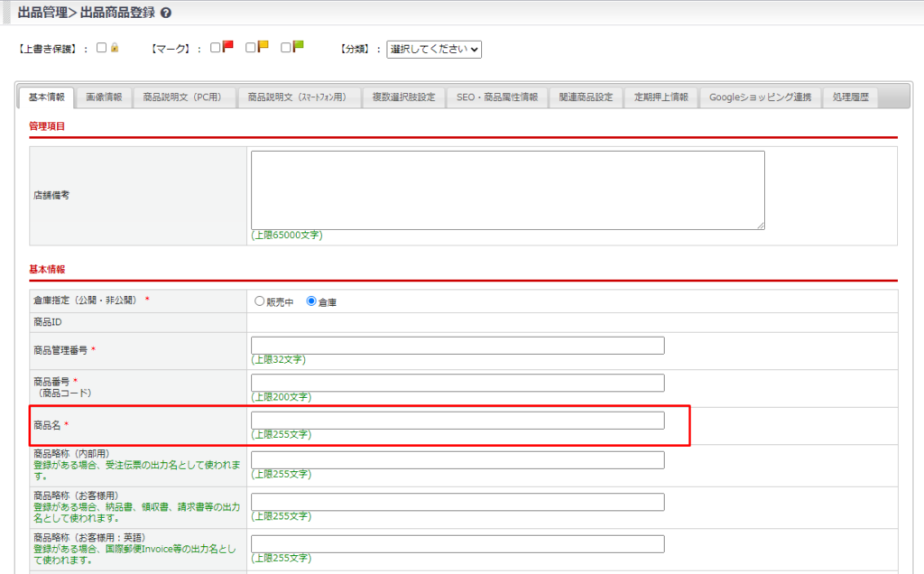
Task: Tick the yellow flag mark checkbox
Action: click(x=251, y=48)
